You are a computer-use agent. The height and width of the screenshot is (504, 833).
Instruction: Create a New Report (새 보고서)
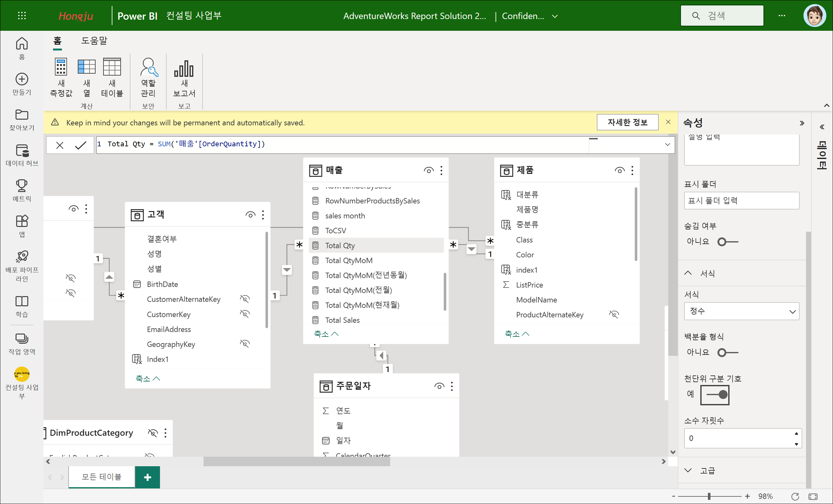click(184, 77)
